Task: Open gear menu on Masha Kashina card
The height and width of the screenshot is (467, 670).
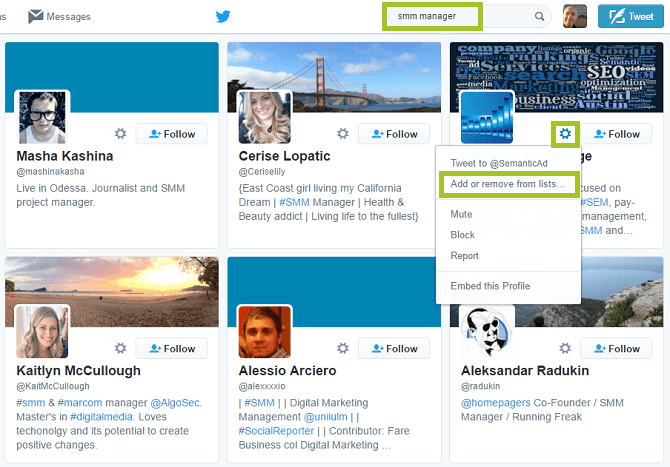Action: coord(120,134)
